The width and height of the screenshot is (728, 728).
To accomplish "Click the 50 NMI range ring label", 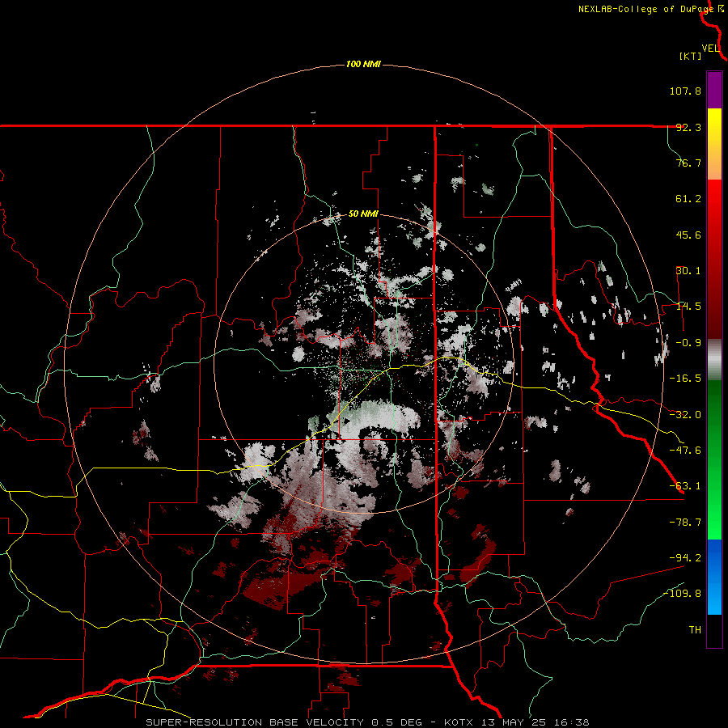I will 363,214.
